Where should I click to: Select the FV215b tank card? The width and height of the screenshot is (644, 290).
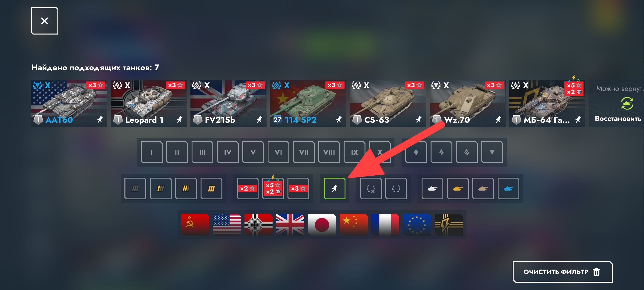coord(228,103)
